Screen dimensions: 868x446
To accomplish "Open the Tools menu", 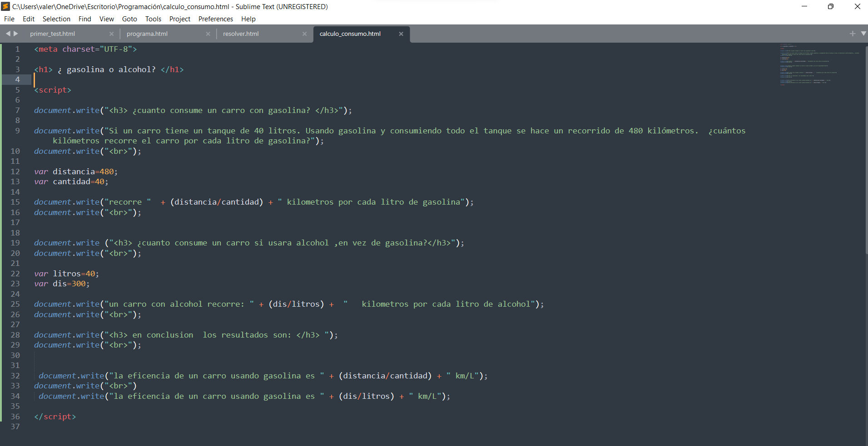I will pos(153,19).
